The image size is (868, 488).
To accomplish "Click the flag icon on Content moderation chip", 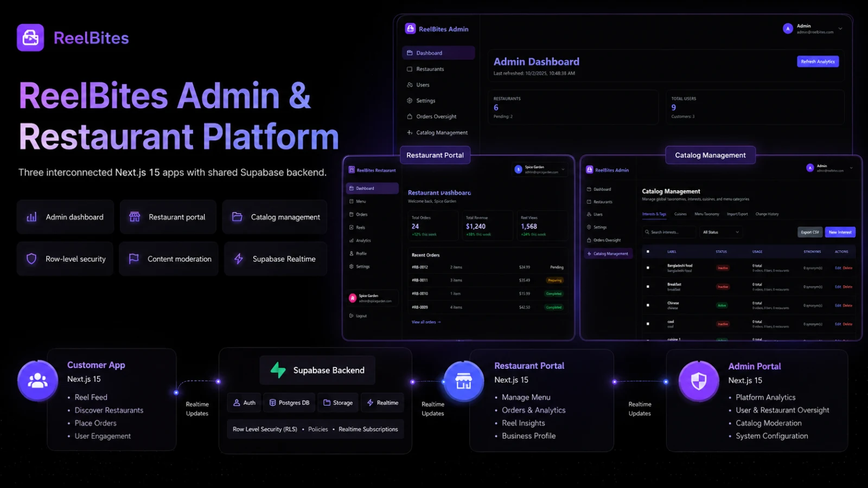I will (133, 259).
